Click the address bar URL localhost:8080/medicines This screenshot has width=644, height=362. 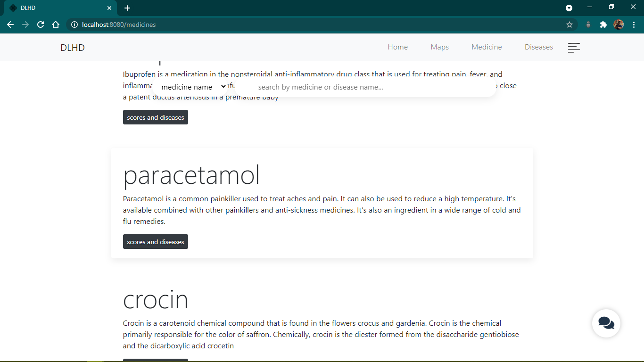point(119,25)
